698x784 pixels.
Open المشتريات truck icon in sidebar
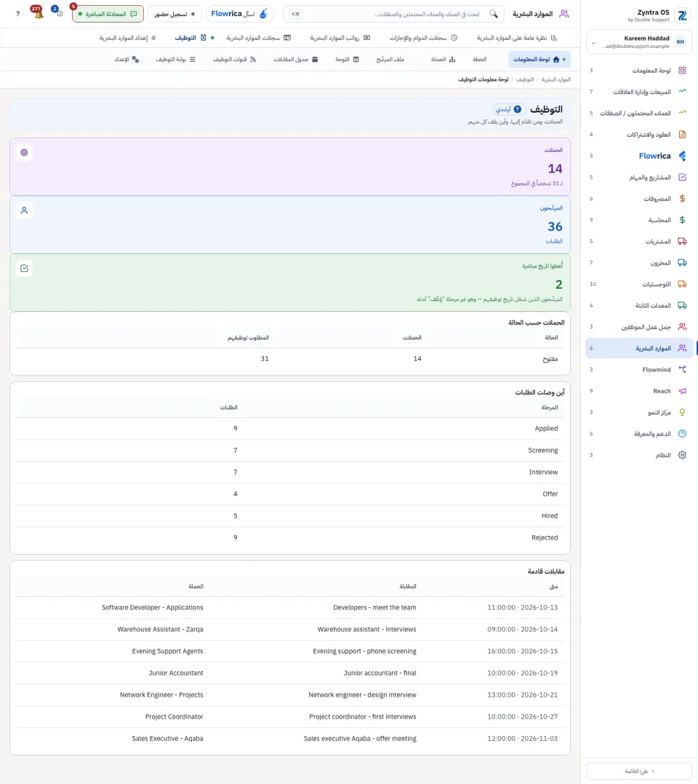tap(682, 241)
